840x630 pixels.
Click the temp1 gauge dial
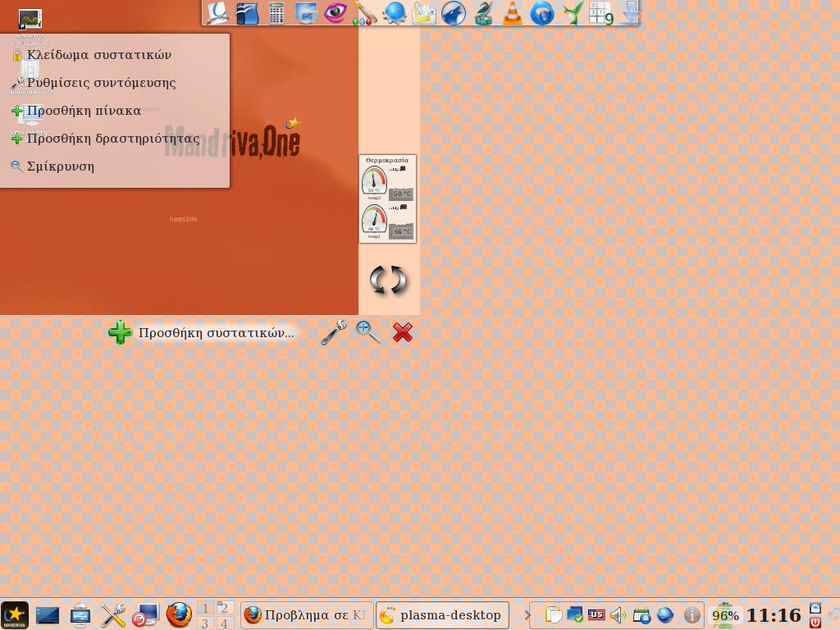pyautogui.click(x=374, y=220)
